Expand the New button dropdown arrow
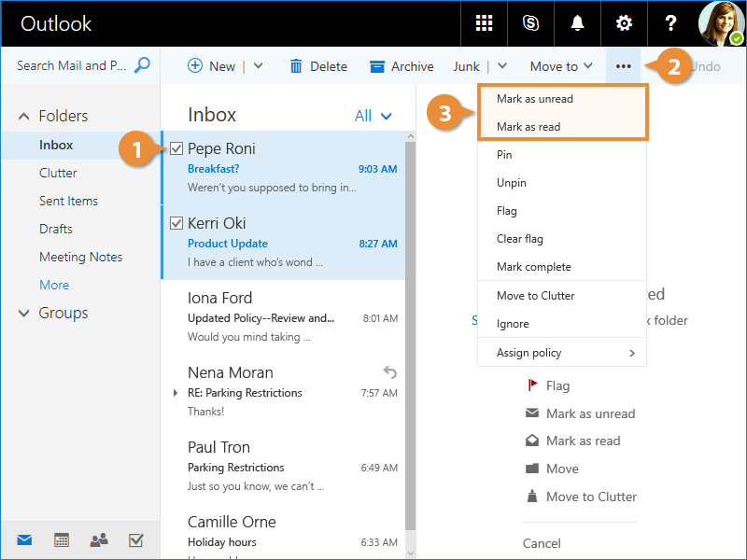Image resolution: width=747 pixels, height=560 pixels. pos(259,66)
